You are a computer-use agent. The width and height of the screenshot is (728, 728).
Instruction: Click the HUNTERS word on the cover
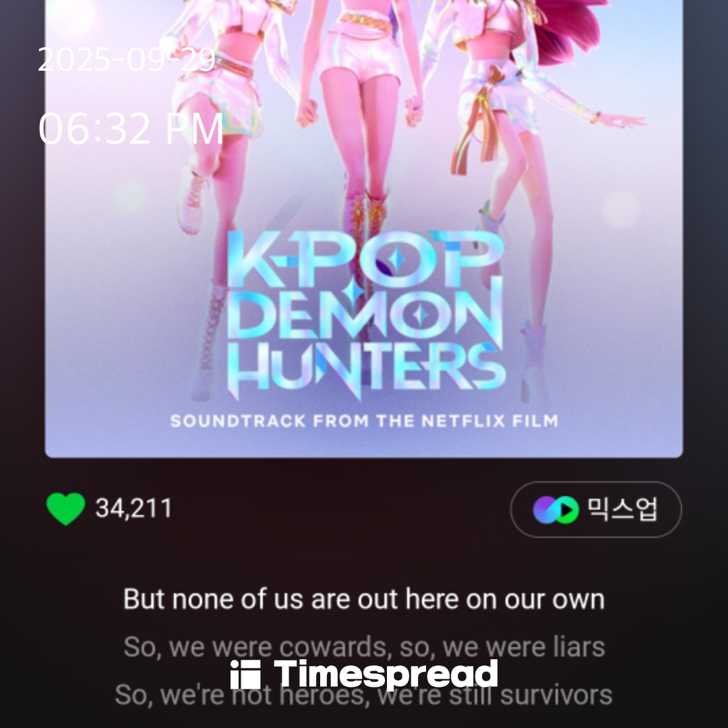click(x=366, y=369)
